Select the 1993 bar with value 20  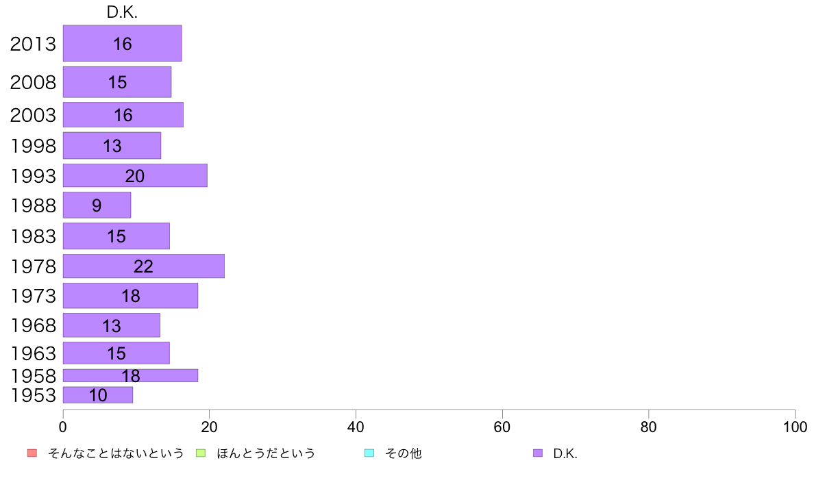click(135, 175)
